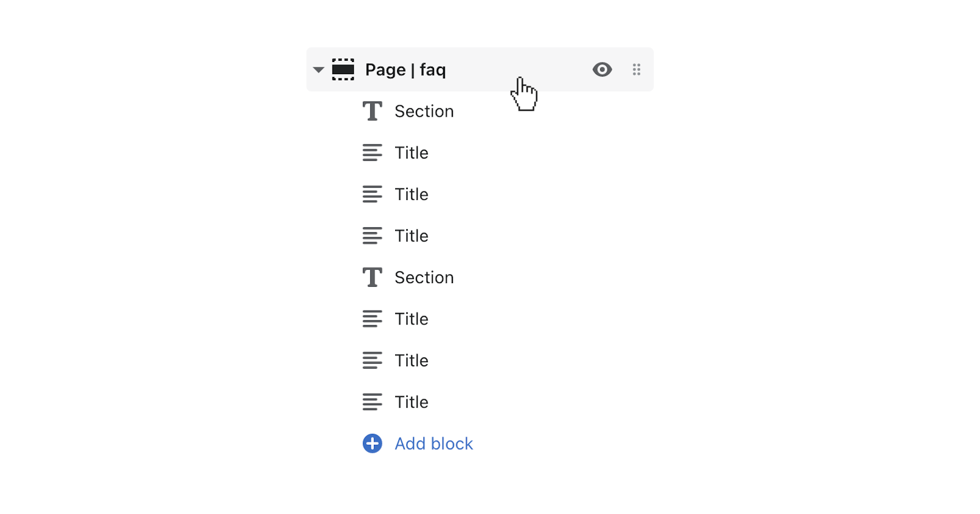Screen dimensions: 980x514
Task: Hide Page | faq using eye icon
Action: [602, 70]
